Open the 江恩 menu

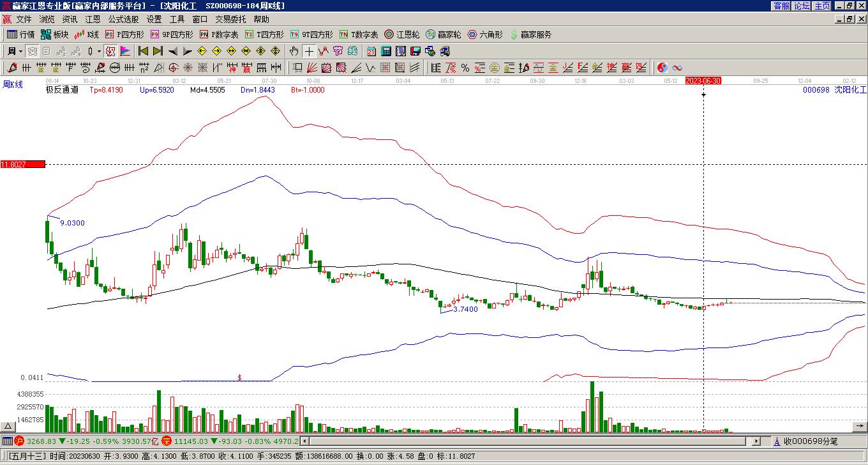pyautogui.click(x=93, y=20)
